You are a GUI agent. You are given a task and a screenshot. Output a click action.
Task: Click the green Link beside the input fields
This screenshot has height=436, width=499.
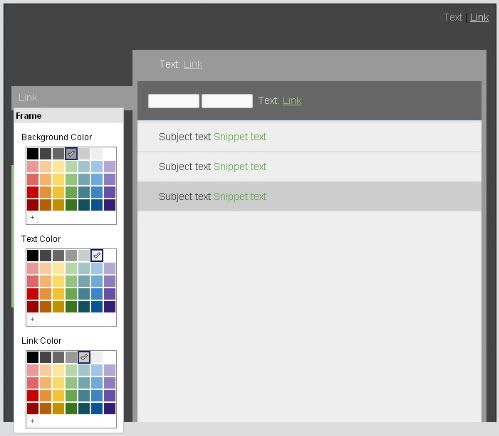[x=292, y=101]
